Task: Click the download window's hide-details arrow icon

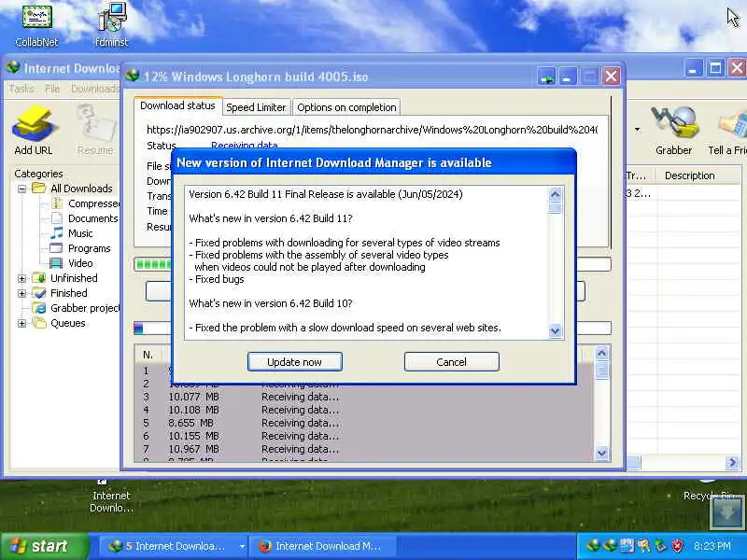Action: click(x=546, y=77)
